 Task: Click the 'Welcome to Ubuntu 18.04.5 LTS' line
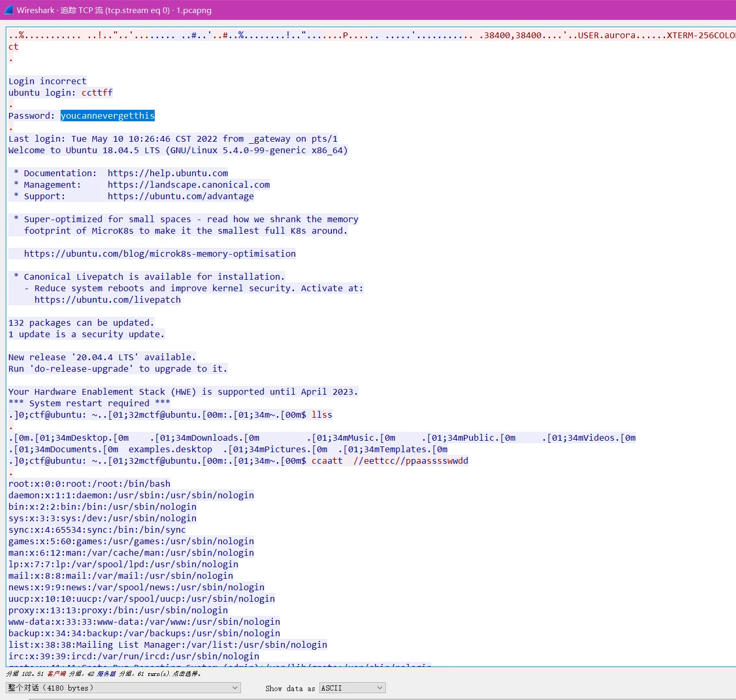pos(178,150)
